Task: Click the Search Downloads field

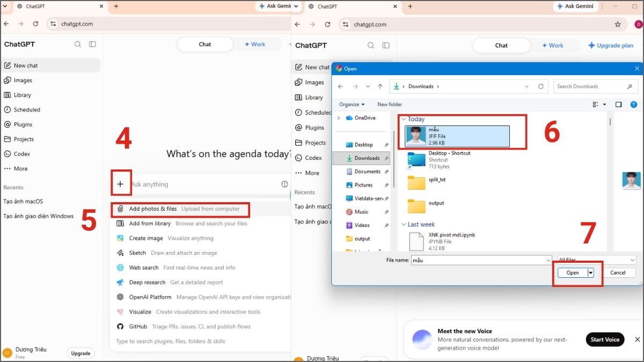Action: click(x=595, y=86)
